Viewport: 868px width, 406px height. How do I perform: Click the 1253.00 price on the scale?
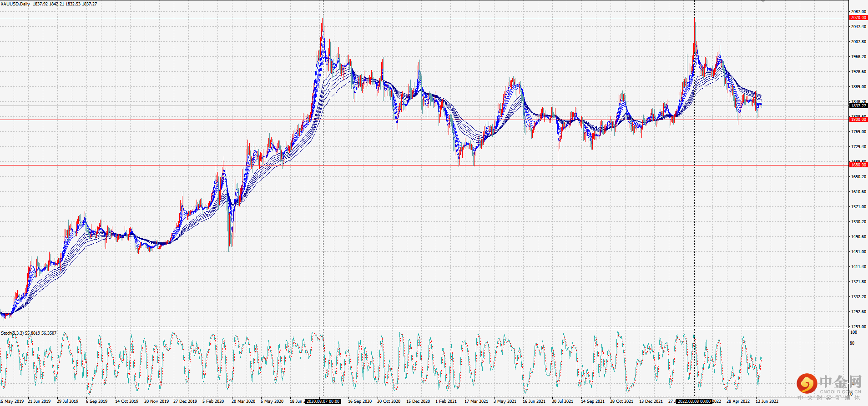pyautogui.click(x=858, y=327)
